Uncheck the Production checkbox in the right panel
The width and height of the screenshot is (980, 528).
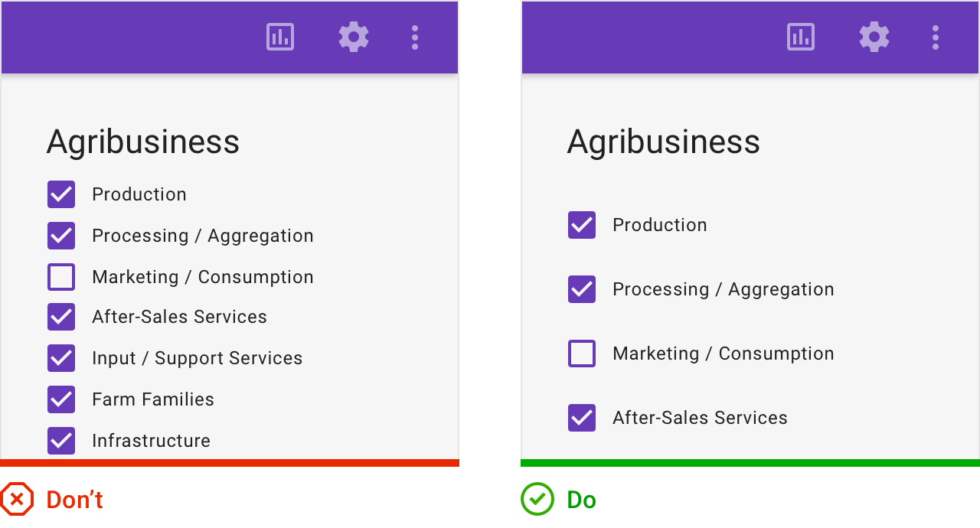tap(582, 225)
